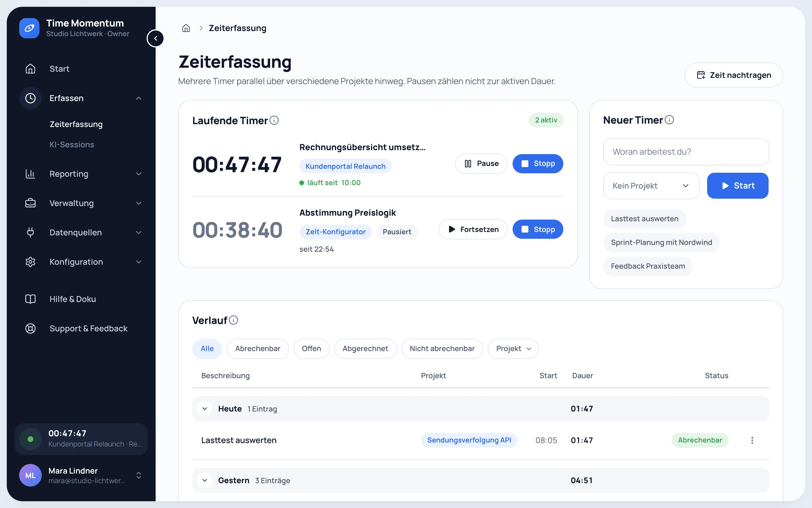
Task: Open the Laufende Timer info icon
Action: tap(274, 120)
